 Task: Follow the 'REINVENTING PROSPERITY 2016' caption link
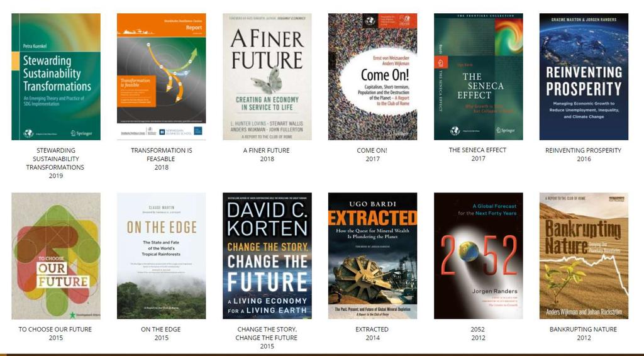[x=583, y=154]
